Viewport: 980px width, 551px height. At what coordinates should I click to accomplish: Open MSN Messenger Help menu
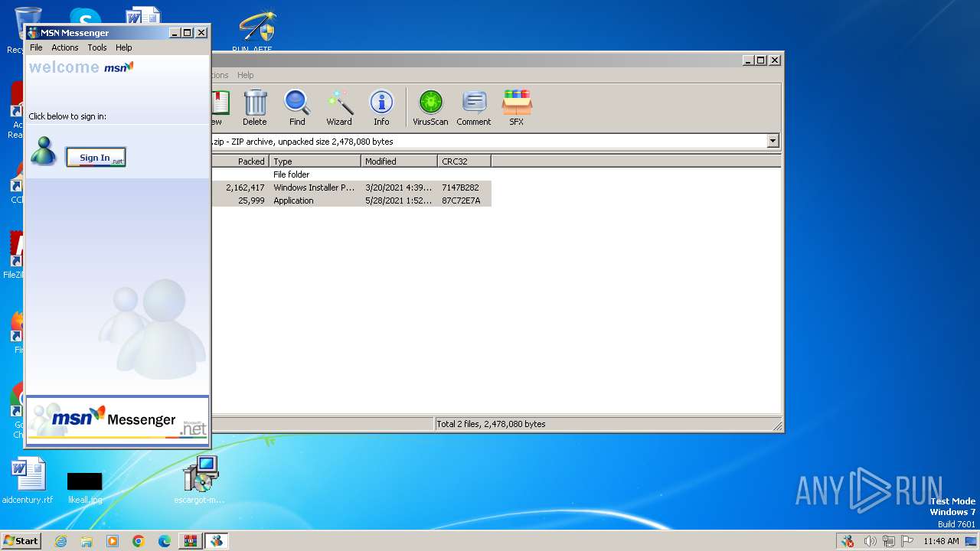click(x=123, y=47)
